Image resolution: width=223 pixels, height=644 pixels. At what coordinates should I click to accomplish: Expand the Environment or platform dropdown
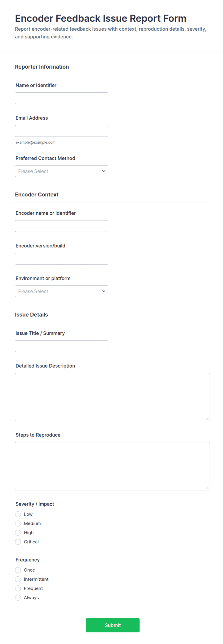pos(62,291)
